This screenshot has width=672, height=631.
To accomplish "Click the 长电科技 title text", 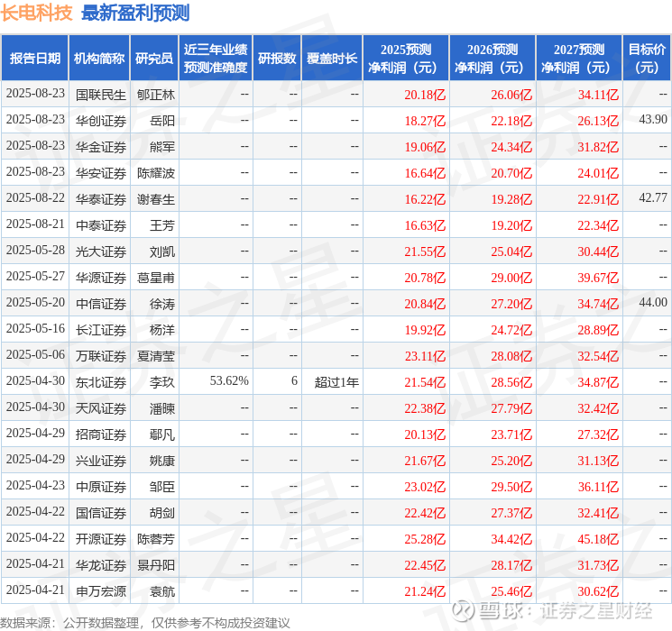I will tap(36, 13).
